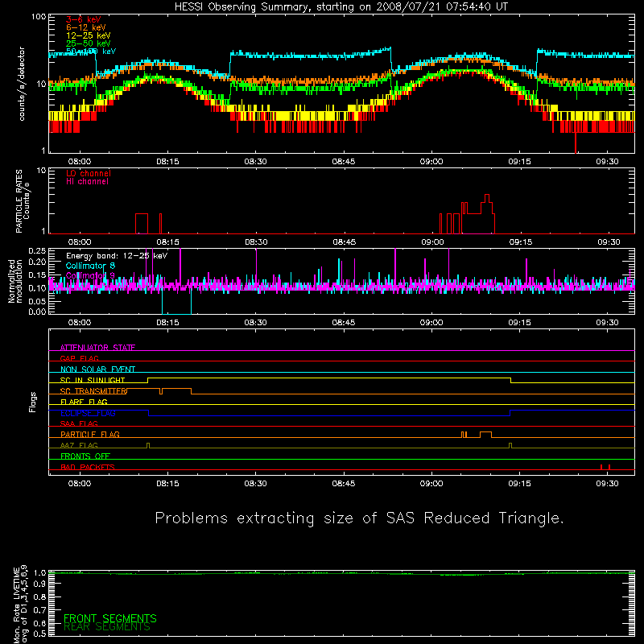Click the SAS Reduced Triangle error message
The width and height of the screenshot is (644, 644).
pos(359,518)
